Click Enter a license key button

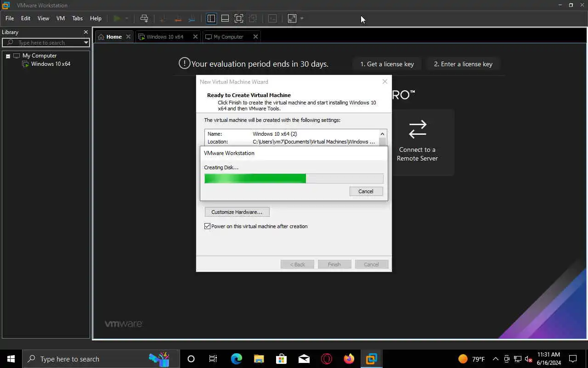(x=463, y=64)
